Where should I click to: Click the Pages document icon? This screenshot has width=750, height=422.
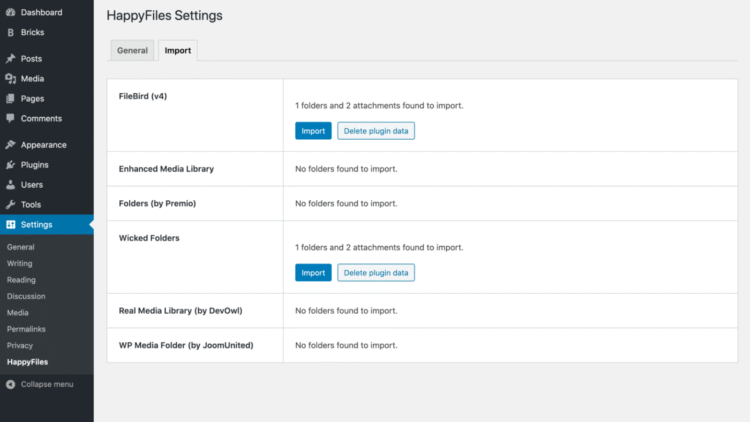pyautogui.click(x=11, y=99)
